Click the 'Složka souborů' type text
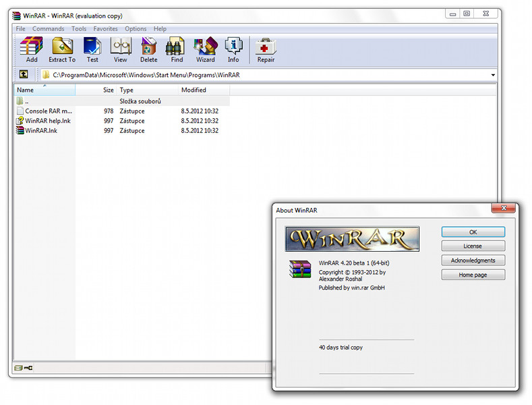Screen dimensions: 532x405 [x=140, y=101]
